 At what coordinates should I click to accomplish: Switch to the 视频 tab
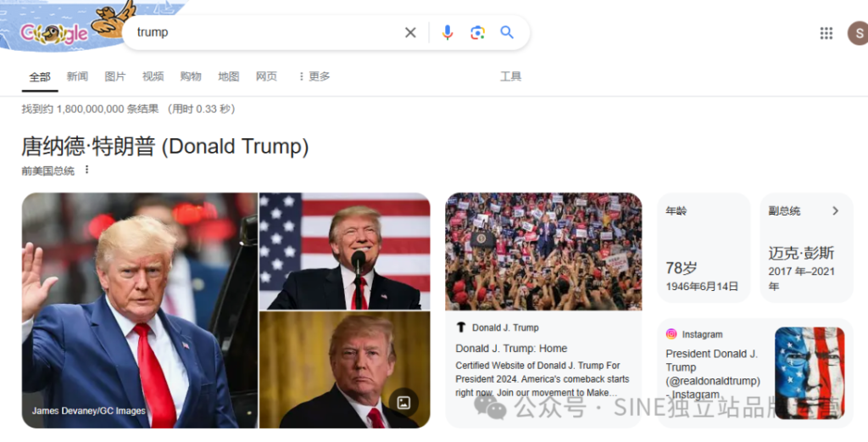(x=153, y=76)
